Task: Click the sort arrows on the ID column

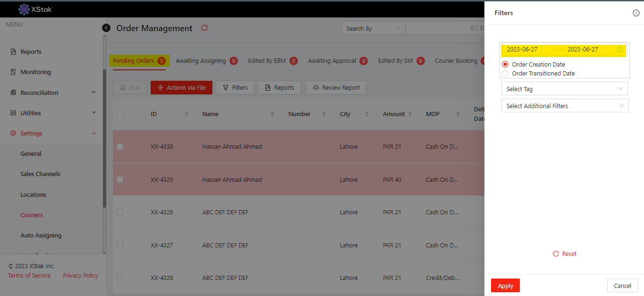Action: pos(186,114)
